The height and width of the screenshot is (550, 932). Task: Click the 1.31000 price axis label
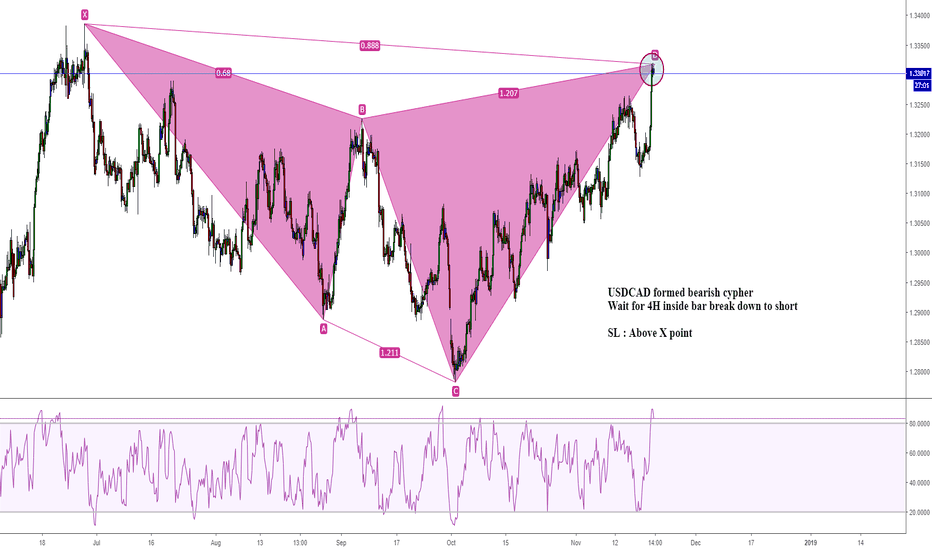pyautogui.click(x=919, y=194)
